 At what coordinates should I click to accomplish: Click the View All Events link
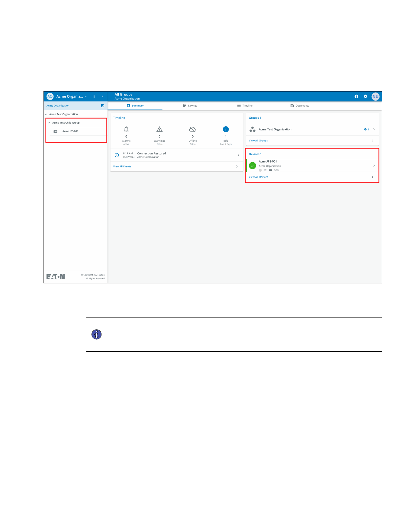pos(122,166)
